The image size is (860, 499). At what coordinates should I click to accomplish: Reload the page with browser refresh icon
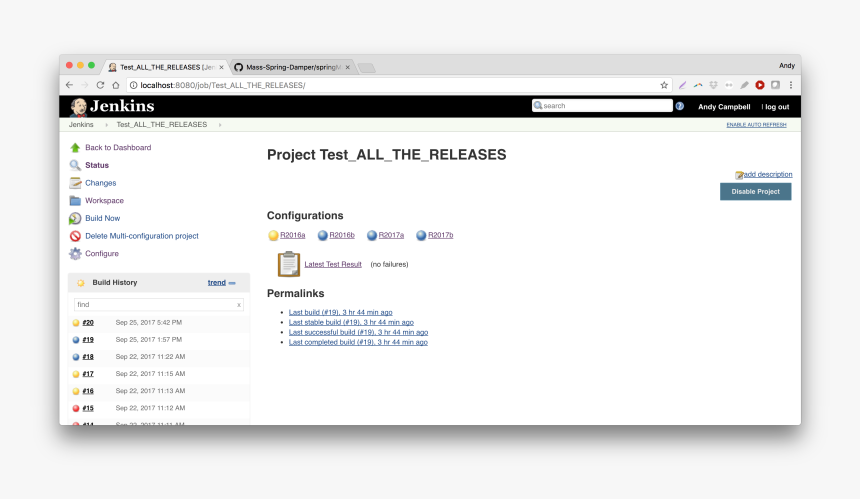[x=100, y=85]
